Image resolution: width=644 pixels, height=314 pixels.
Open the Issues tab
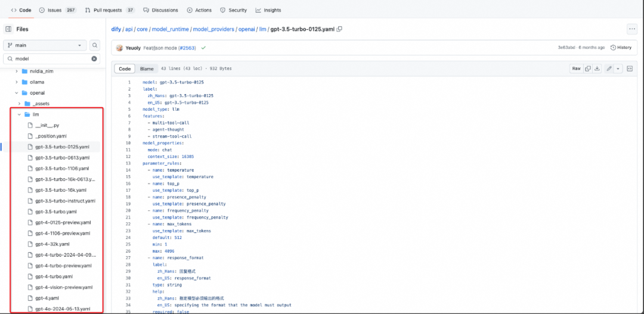(x=58, y=10)
